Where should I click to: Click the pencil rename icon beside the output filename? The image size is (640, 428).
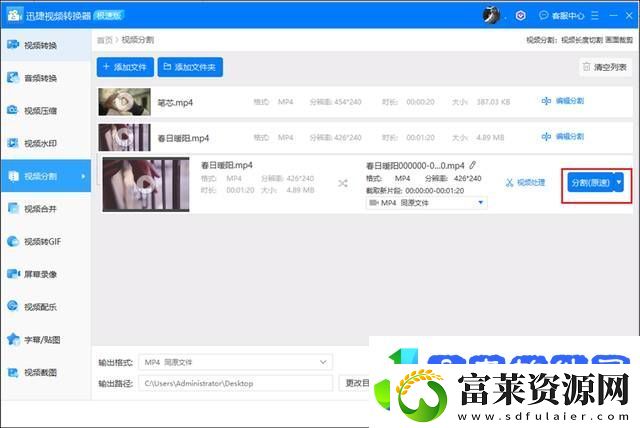click(x=472, y=165)
